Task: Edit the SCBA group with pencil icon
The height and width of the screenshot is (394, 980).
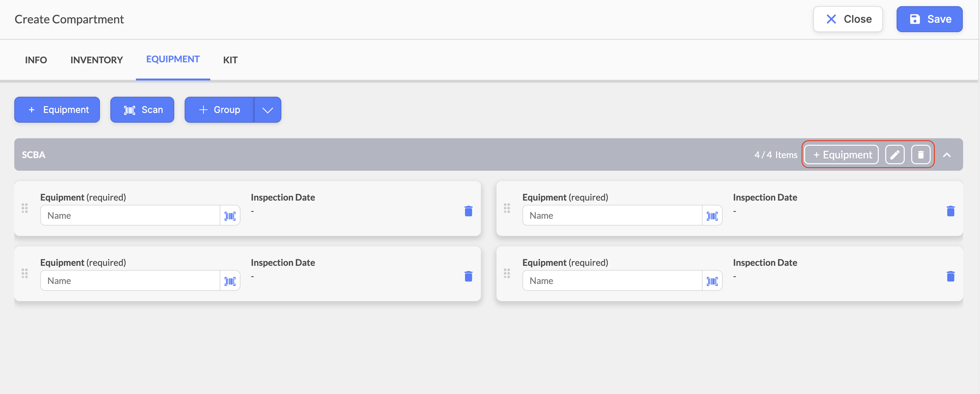Action: pyautogui.click(x=894, y=154)
